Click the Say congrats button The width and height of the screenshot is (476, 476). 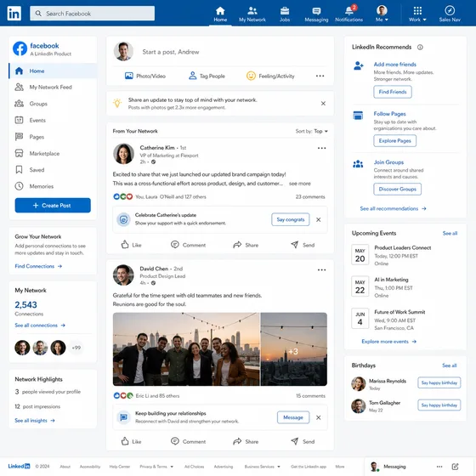pos(291,219)
